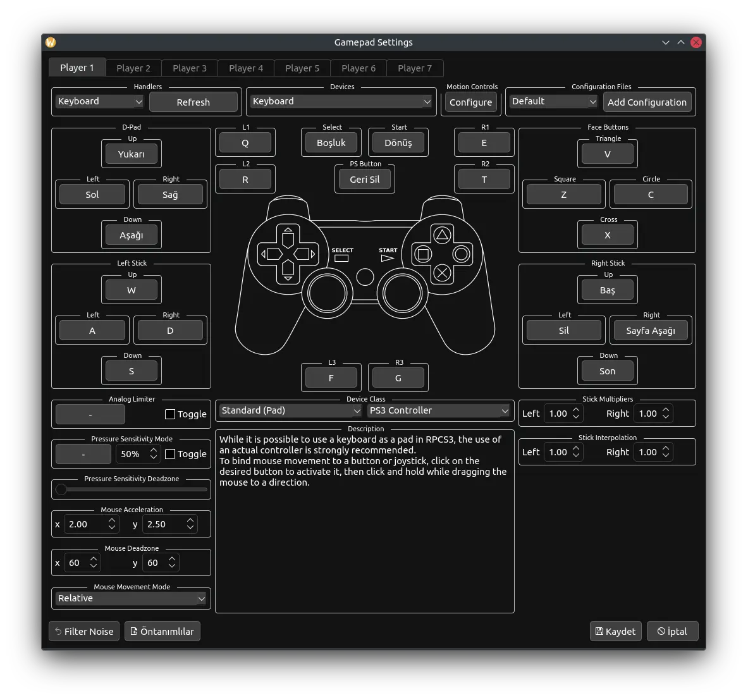Click the R3 G binding button
The height and width of the screenshot is (700, 748).
[398, 378]
